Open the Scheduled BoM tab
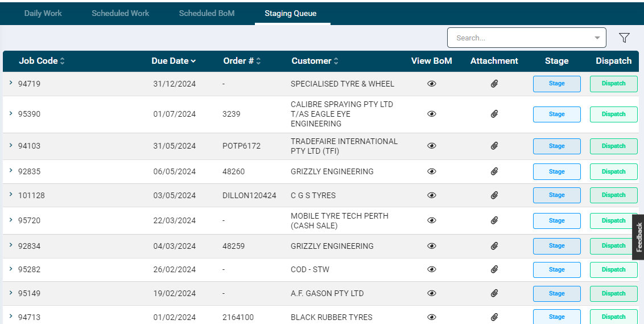The width and height of the screenshot is (644, 324). [x=207, y=13]
